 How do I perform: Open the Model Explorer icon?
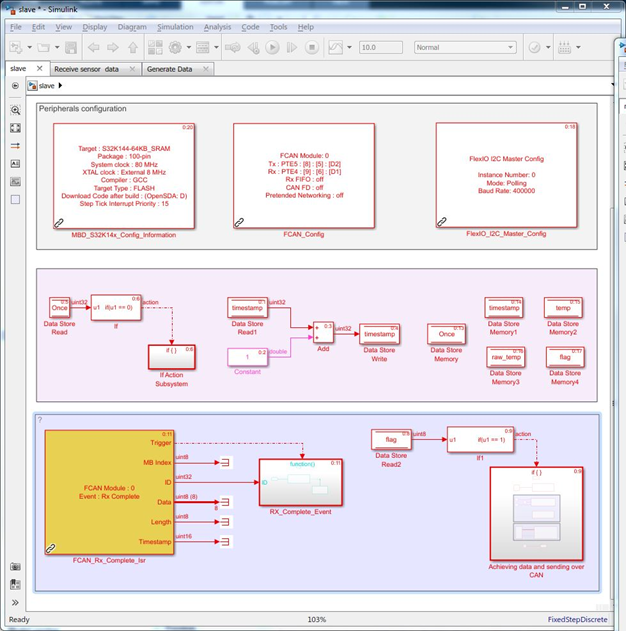coord(202,47)
